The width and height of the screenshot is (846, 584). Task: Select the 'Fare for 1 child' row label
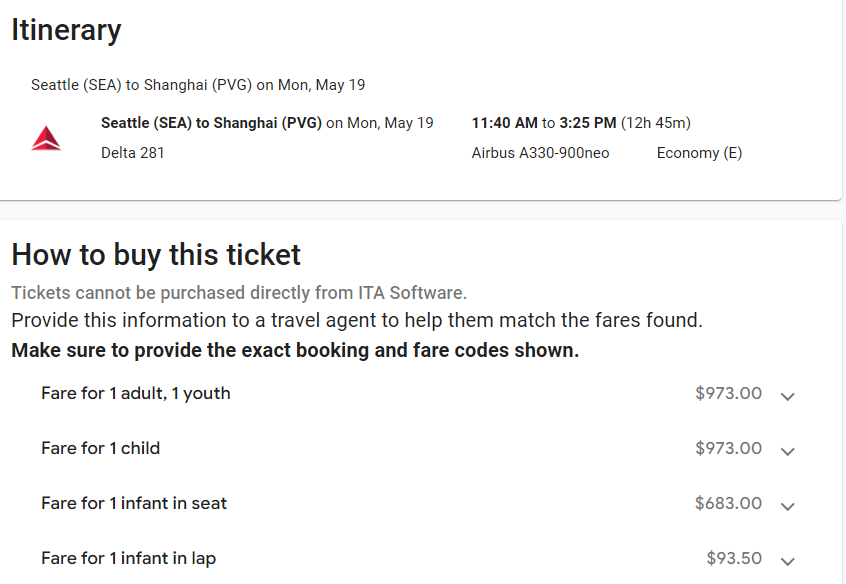point(100,448)
